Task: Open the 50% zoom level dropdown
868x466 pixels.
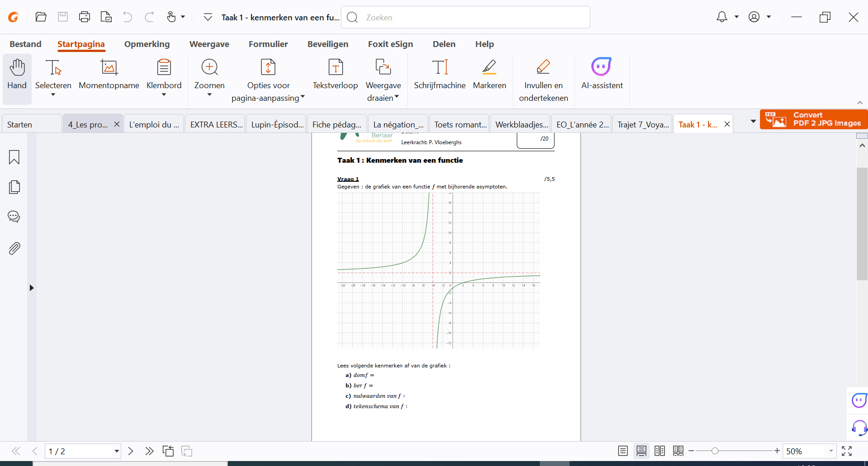Action: click(831, 451)
